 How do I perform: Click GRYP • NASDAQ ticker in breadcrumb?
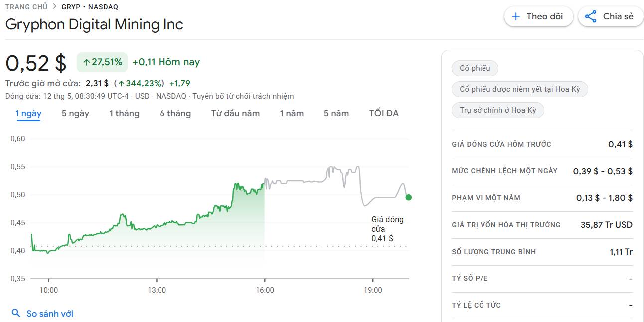pos(90,7)
